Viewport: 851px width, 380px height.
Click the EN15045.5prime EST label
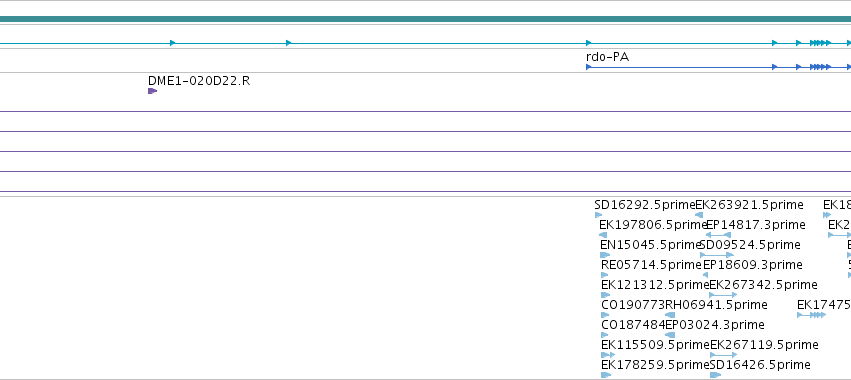click(x=651, y=245)
